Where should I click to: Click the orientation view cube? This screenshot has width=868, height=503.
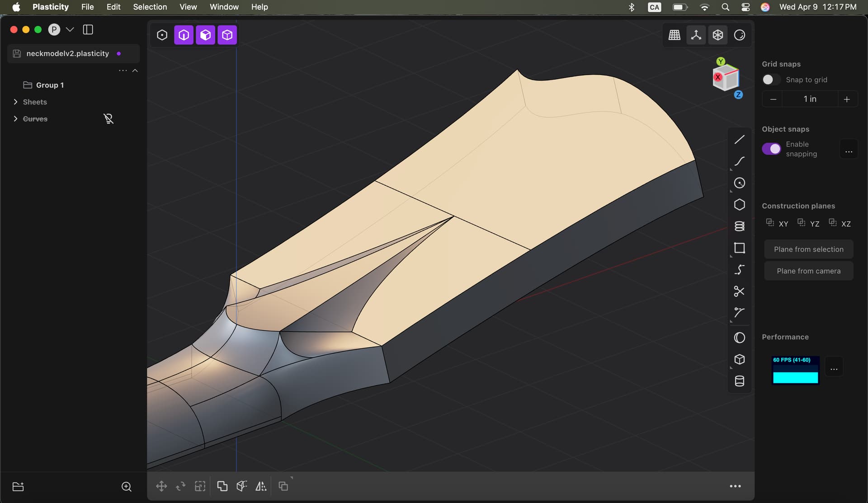coord(726,78)
